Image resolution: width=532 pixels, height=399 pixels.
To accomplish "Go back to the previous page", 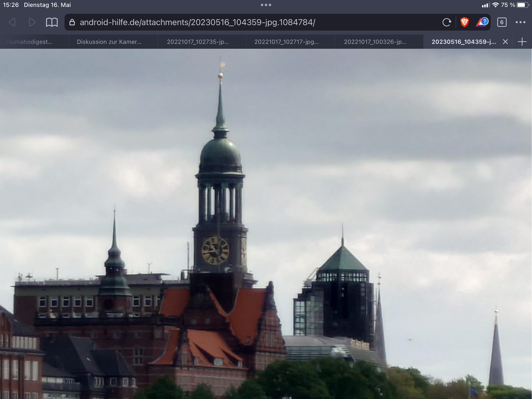I will (12, 22).
